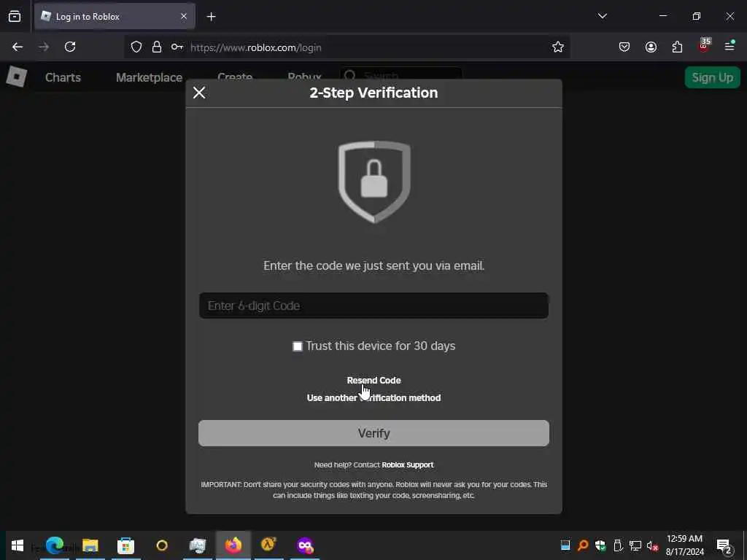Open the Extensions puzzle-piece icon
The image size is (747, 560).
[x=677, y=47]
